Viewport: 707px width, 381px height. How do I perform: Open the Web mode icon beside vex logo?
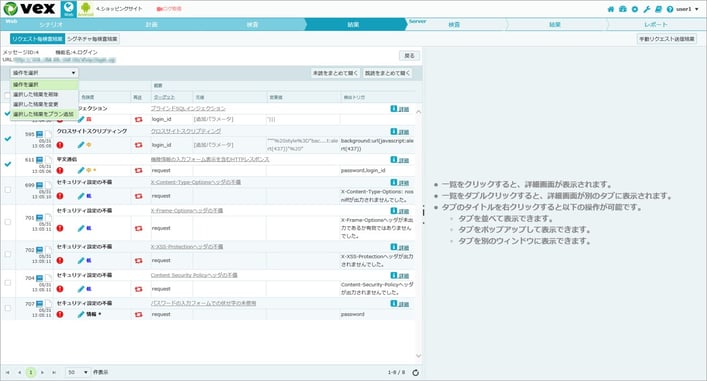click(69, 9)
